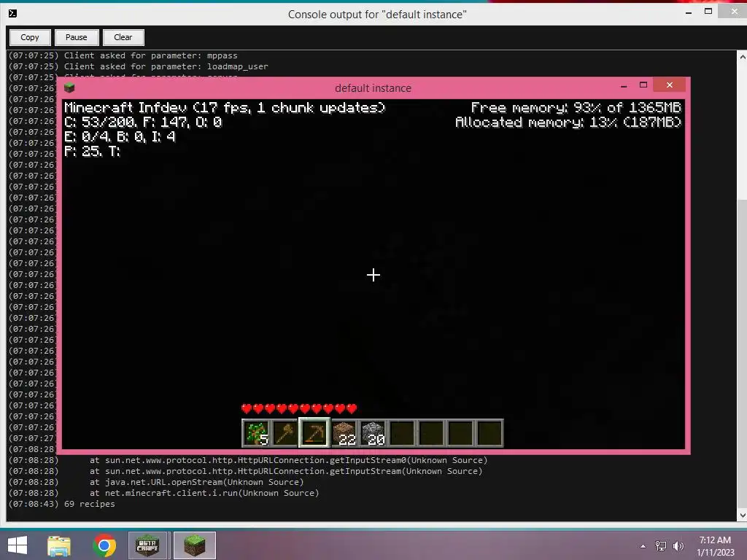Close the default instance game window

click(670, 85)
